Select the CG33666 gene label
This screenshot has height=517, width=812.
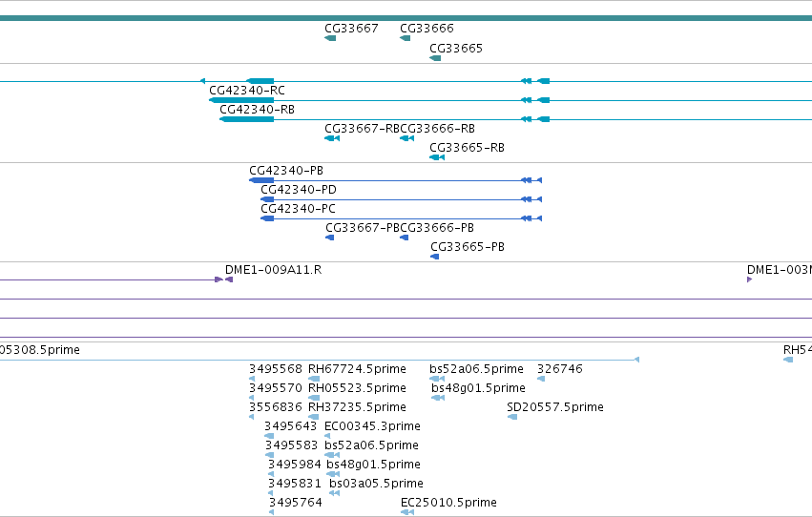(x=427, y=29)
